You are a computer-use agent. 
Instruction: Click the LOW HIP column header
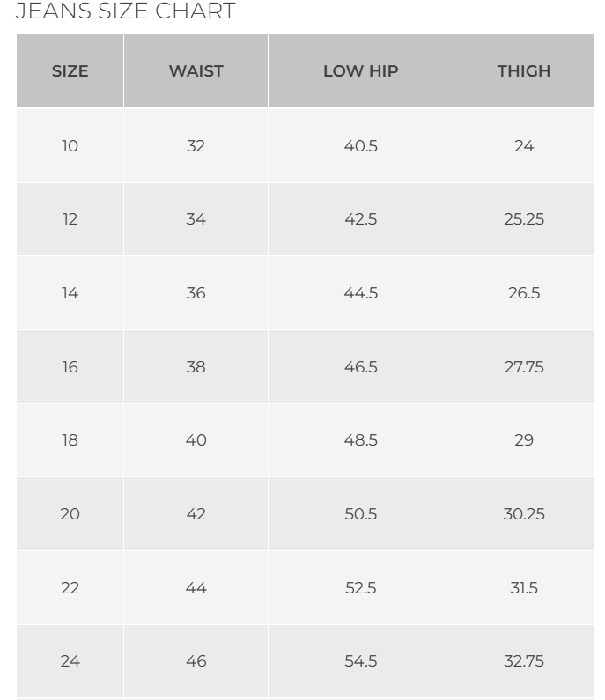[360, 71]
